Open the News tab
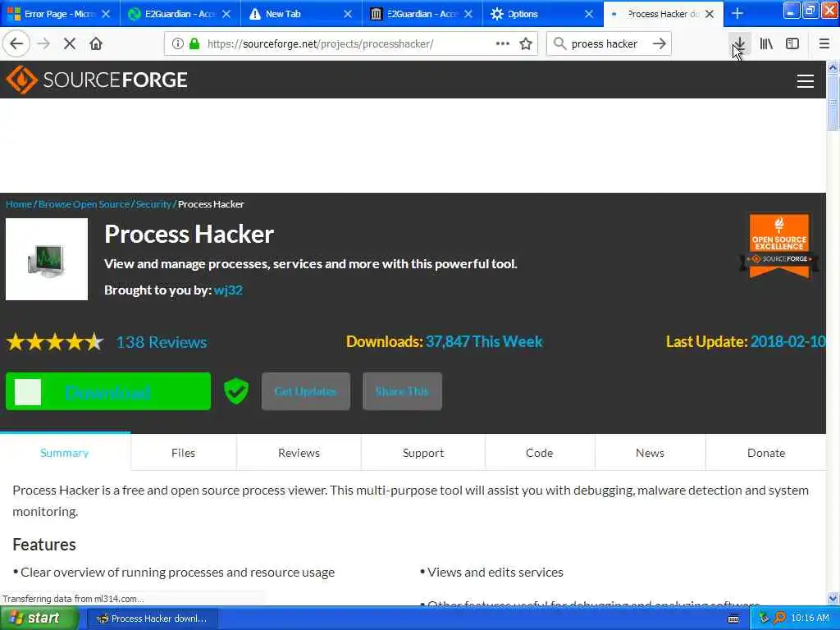 pos(650,453)
